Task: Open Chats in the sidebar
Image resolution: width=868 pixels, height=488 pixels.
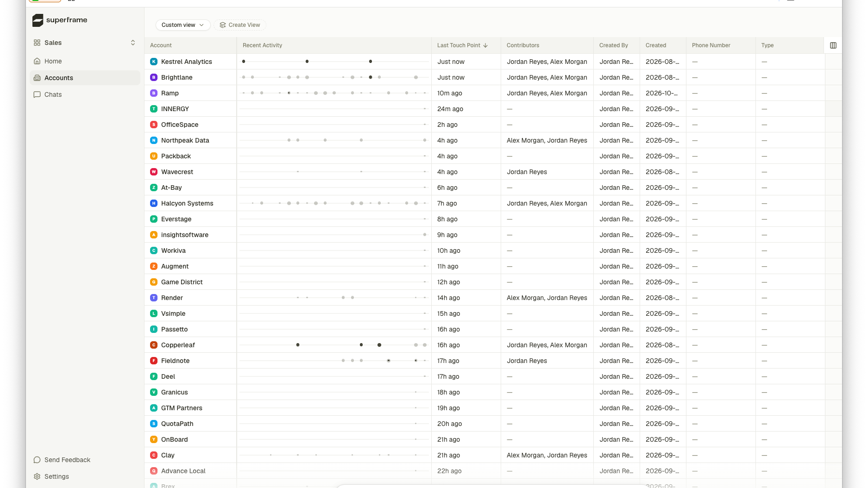Action: [85, 94]
